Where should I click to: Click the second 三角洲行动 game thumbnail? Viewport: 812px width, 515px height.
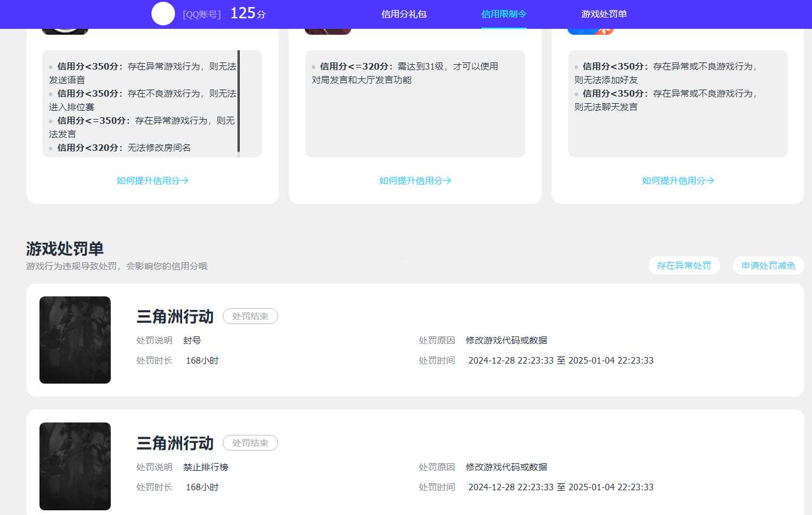tap(75, 466)
